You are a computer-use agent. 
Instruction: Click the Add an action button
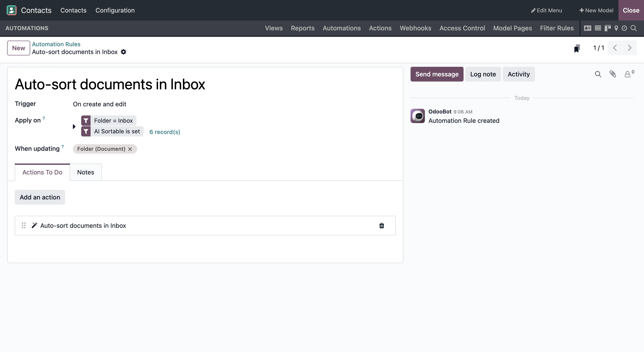(40, 197)
